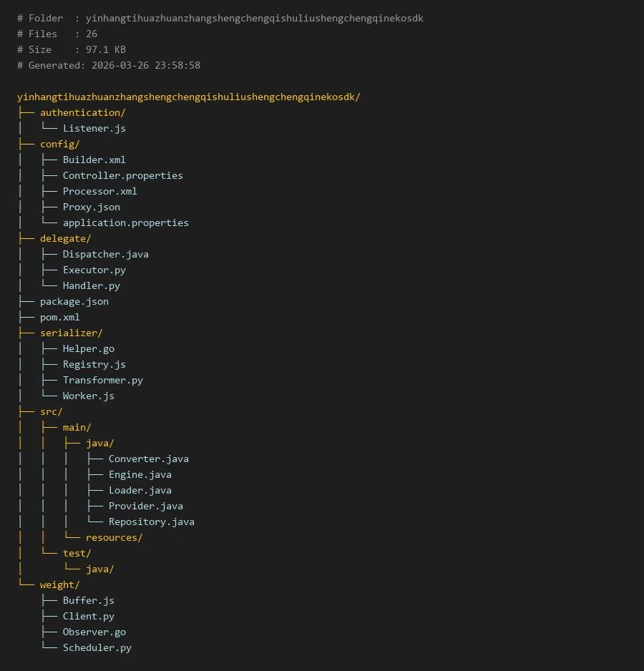Click the main/ folder under src
This screenshot has height=671, width=644.
pos(77,427)
